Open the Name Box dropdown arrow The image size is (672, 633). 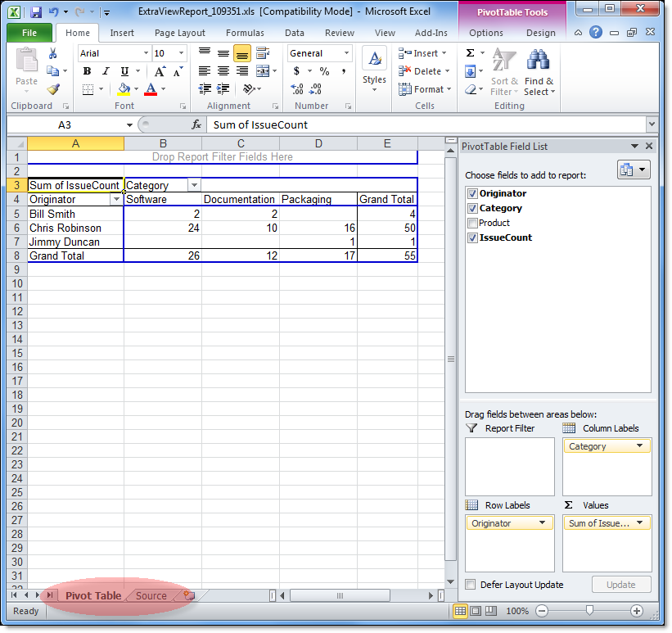(129, 125)
